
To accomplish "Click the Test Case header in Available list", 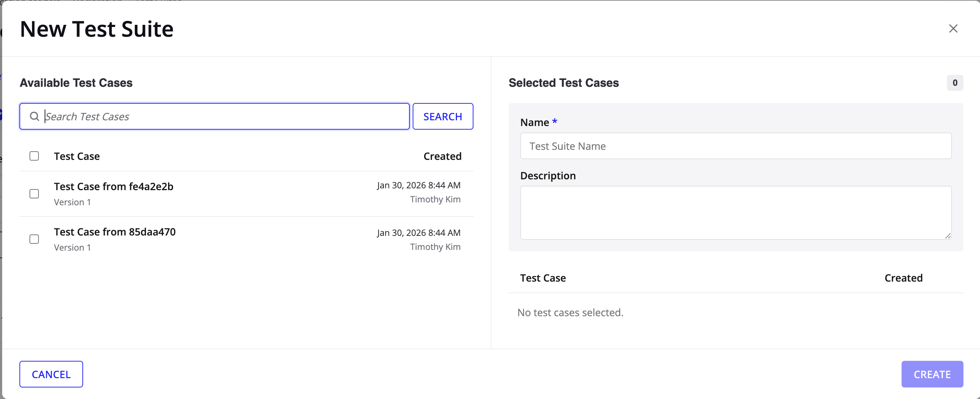I will tap(77, 156).
